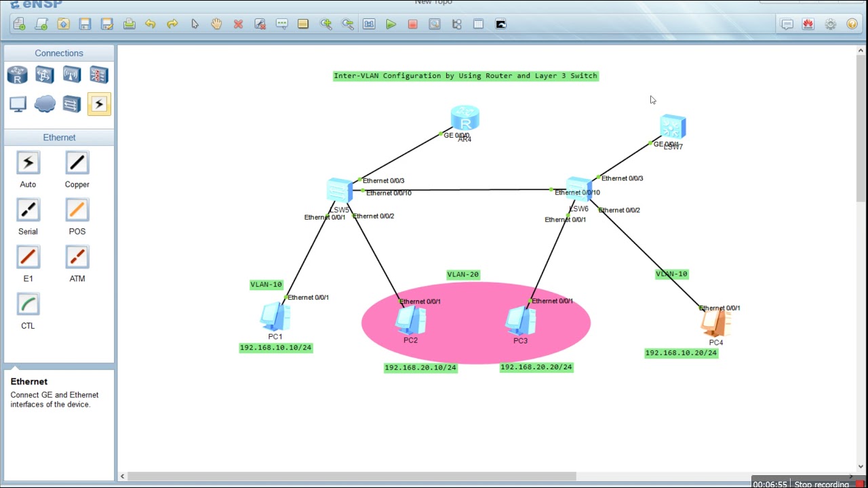Image resolution: width=868 pixels, height=488 pixels.
Task: Click the text note bubble tool
Action: point(281,24)
